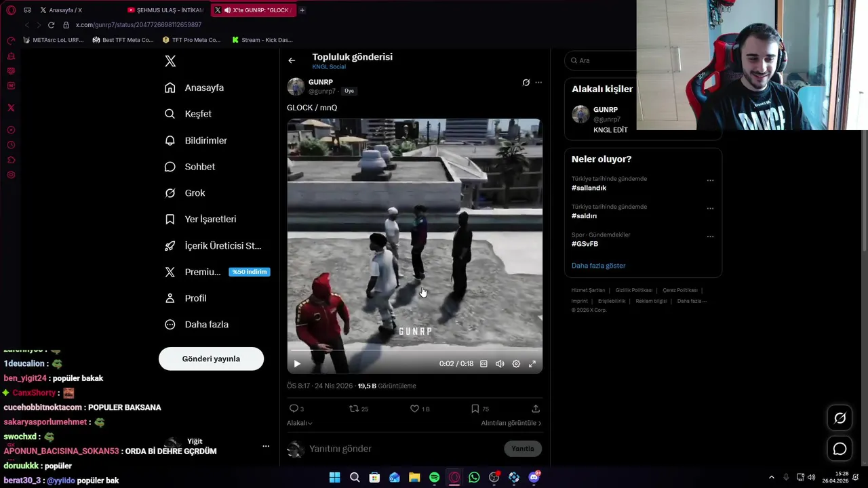The image size is (868, 488).
Task: Open a new browser tab with plus
Action: pyautogui.click(x=302, y=10)
